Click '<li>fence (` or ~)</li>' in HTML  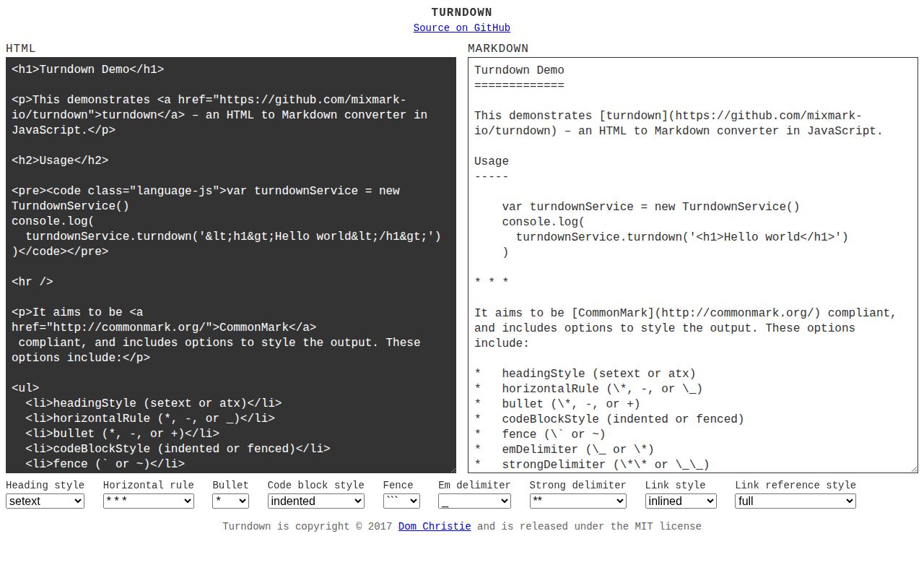[x=105, y=464]
